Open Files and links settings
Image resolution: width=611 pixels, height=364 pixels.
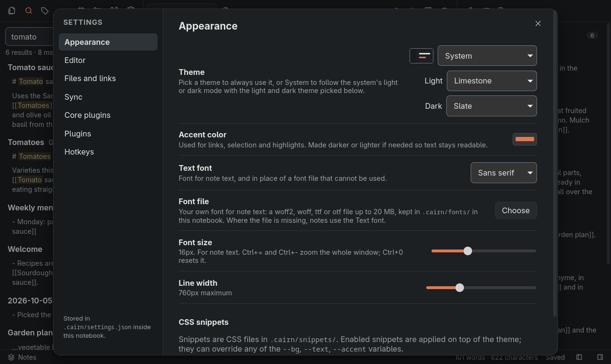click(108, 78)
